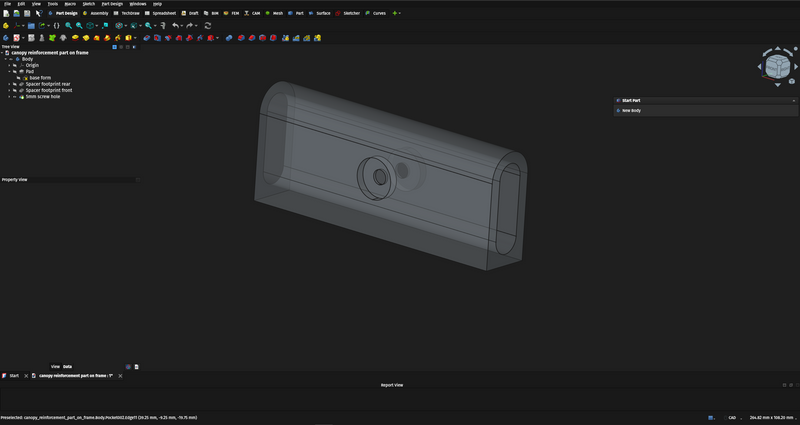This screenshot has width=800, height=425.
Task: Click the Mirrored pattern icon
Action: pyautogui.click(x=285, y=38)
